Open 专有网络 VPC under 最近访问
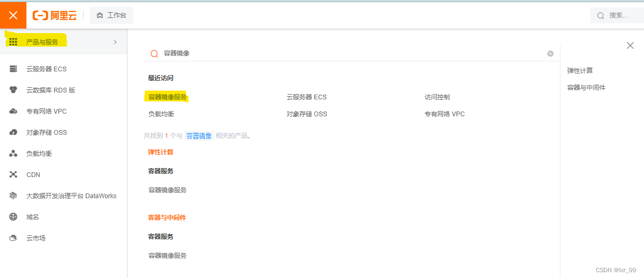Screen dimensions: 644x278 pos(445,114)
